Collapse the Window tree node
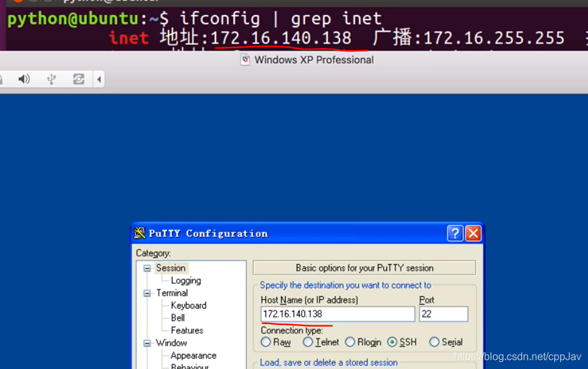This screenshot has width=588, height=369. pos(147,343)
